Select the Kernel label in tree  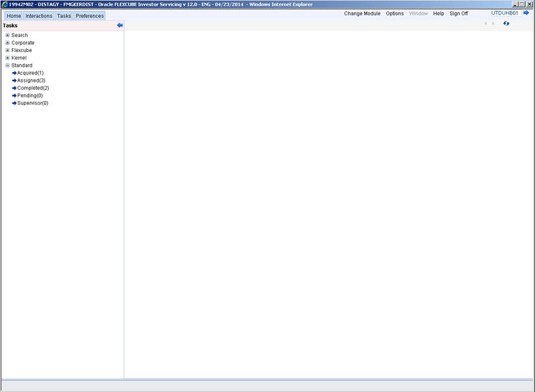(x=18, y=57)
